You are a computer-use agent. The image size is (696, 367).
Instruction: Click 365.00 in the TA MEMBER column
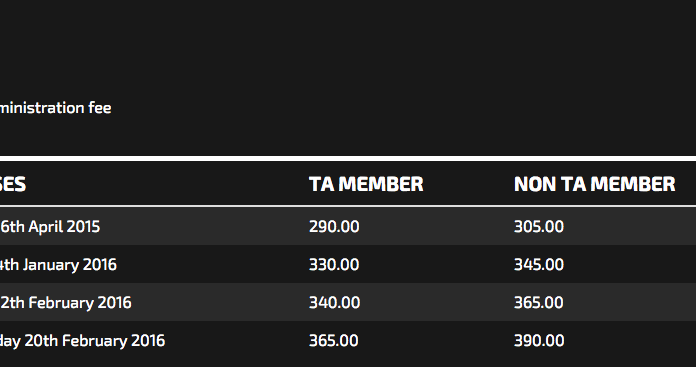(x=334, y=341)
